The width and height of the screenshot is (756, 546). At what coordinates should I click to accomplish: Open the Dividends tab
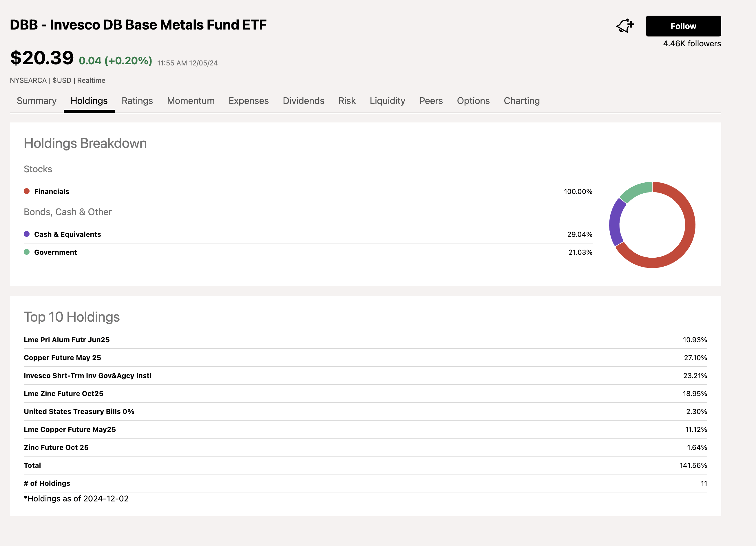click(x=303, y=101)
